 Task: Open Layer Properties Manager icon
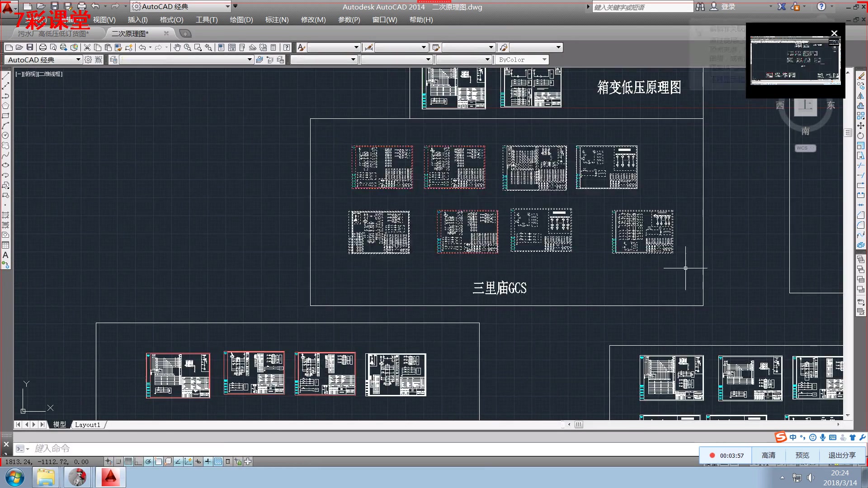point(113,60)
